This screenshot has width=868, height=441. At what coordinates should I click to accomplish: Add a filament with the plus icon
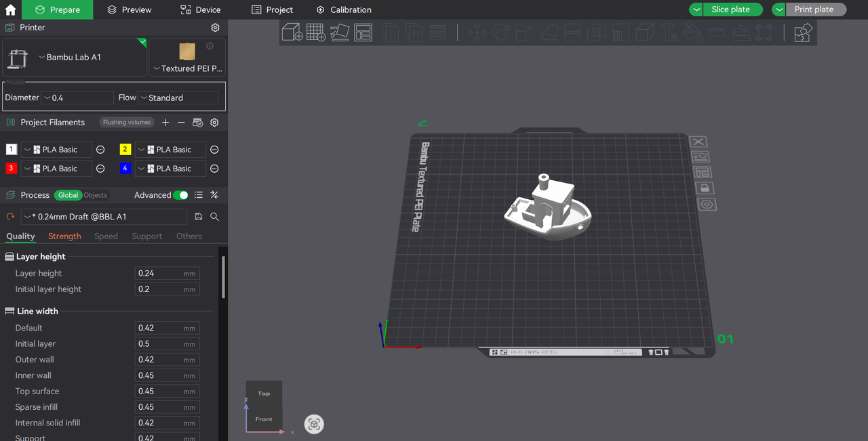(x=165, y=123)
